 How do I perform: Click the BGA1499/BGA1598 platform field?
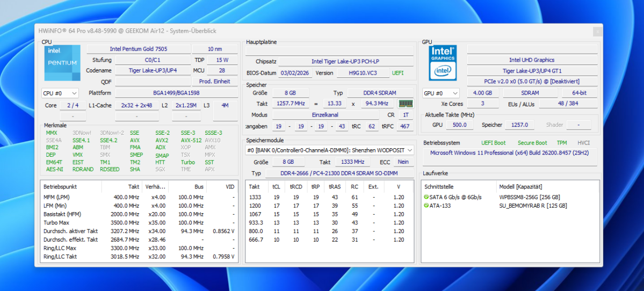[x=176, y=93]
